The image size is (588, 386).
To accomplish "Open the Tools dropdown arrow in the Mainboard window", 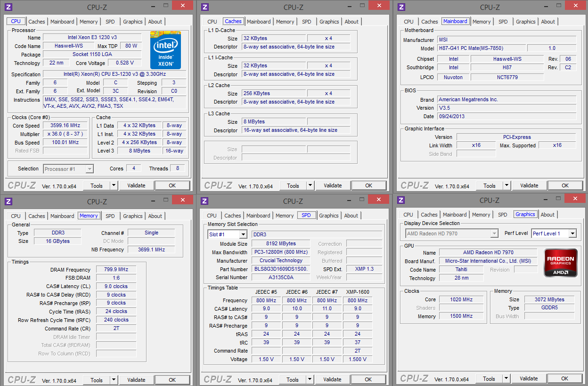I will [x=506, y=185].
